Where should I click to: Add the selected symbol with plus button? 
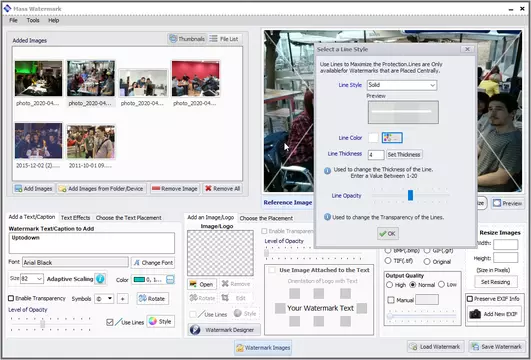(x=123, y=299)
